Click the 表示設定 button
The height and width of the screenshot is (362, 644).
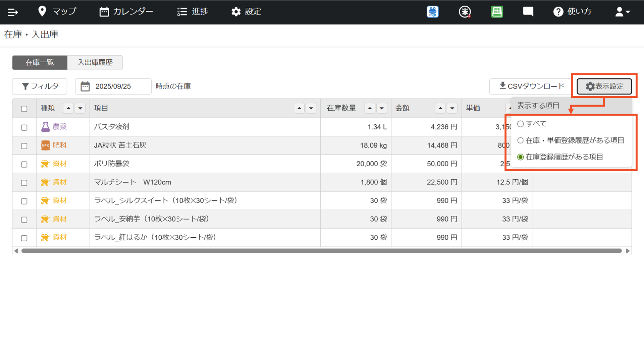[604, 86]
